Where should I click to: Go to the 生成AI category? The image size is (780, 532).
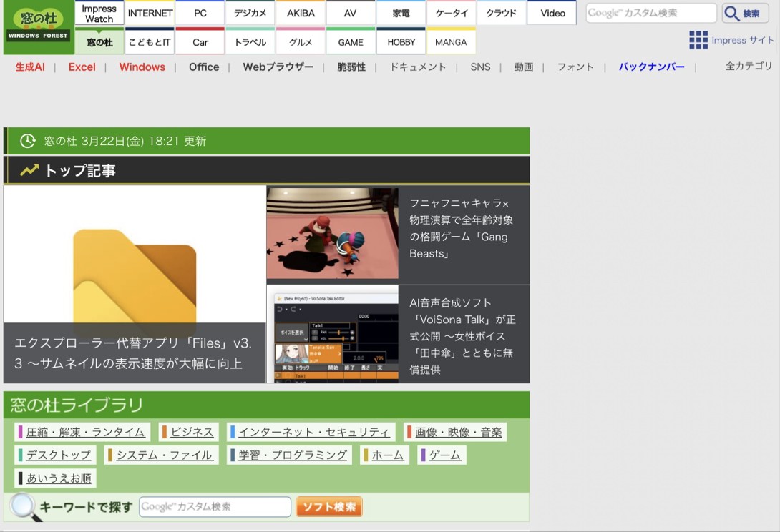30,66
